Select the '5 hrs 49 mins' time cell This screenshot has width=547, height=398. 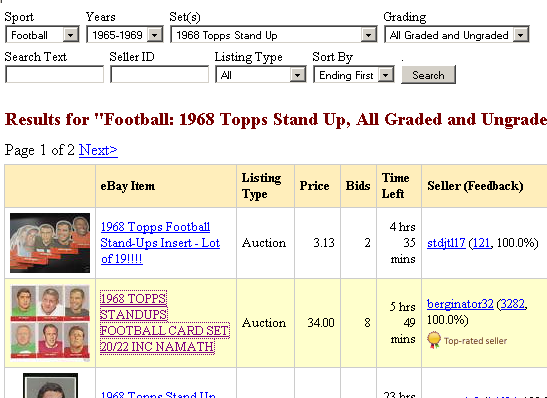399,323
